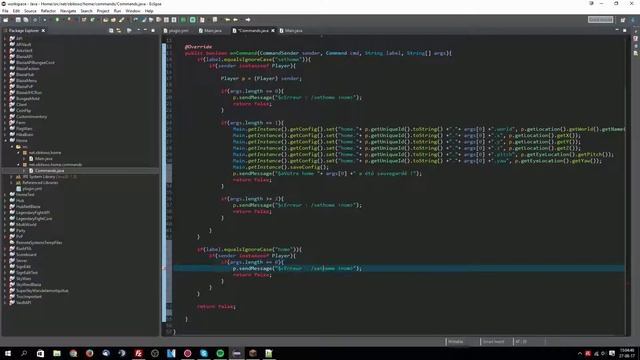Click the Save toolbar icon
Screen dimensions: 640x360
point(18,20)
